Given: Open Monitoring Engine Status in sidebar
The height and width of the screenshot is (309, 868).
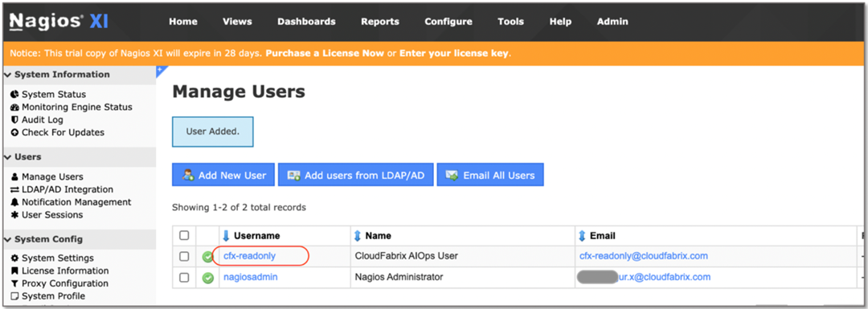Looking at the screenshot, I should click(77, 108).
